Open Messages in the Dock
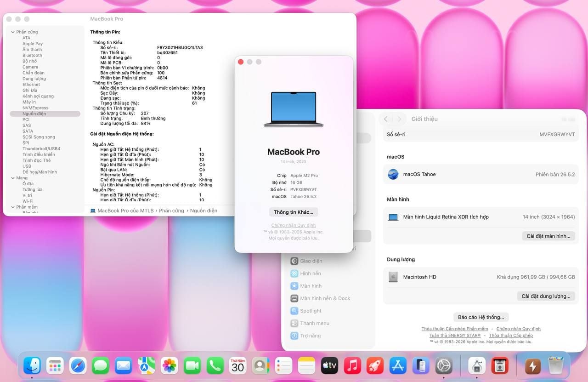 (x=100, y=366)
